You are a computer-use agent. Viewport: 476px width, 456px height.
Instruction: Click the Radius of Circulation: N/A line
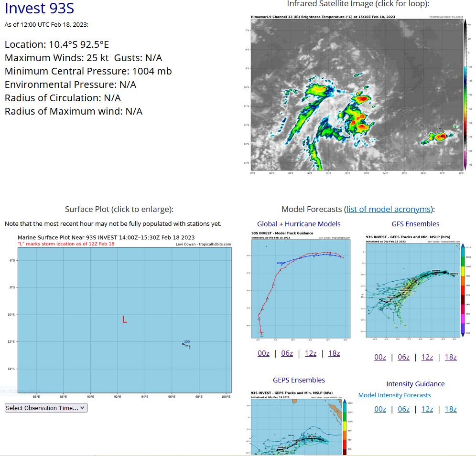(63, 98)
